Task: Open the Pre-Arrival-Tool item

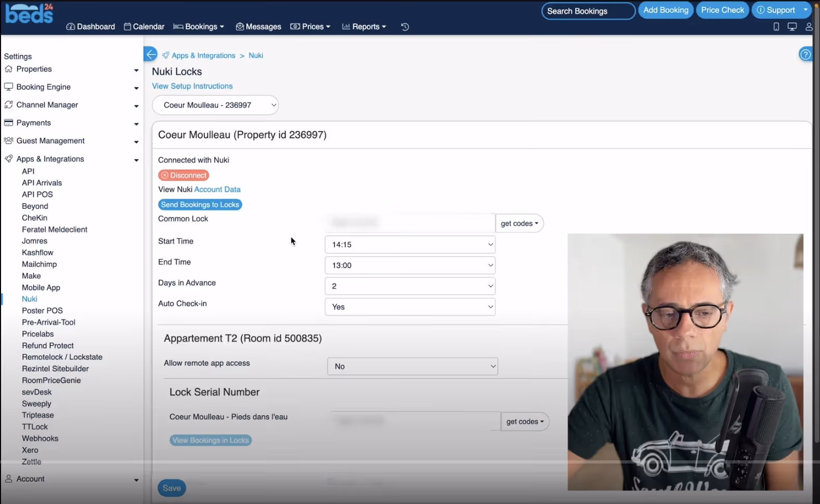Action: (48, 322)
